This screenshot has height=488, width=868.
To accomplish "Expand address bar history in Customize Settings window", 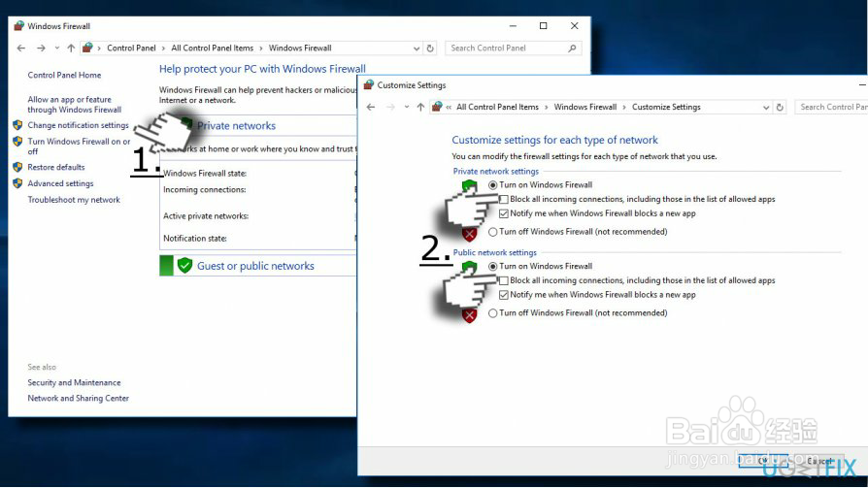I will pos(766,108).
